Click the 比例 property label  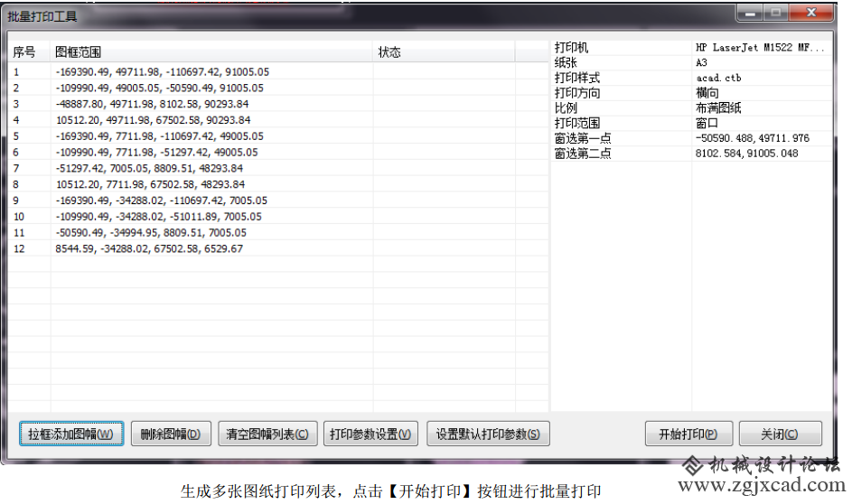pyautogui.click(x=566, y=108)
